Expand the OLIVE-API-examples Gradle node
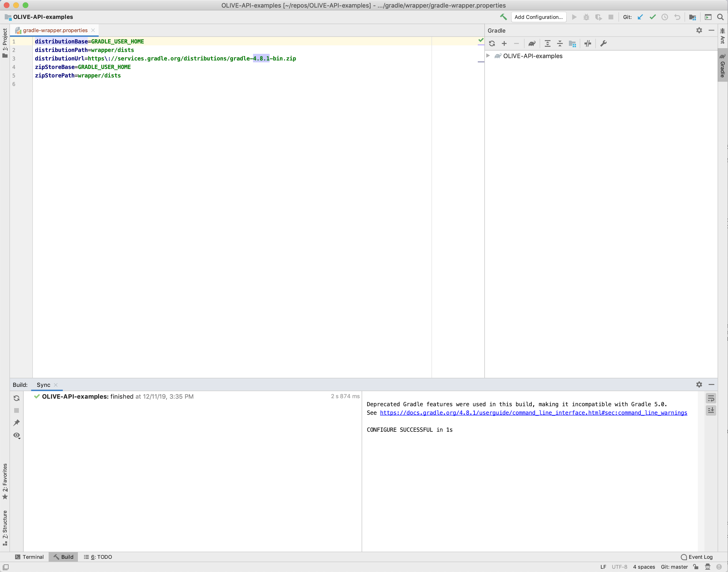 click(488, 55)
